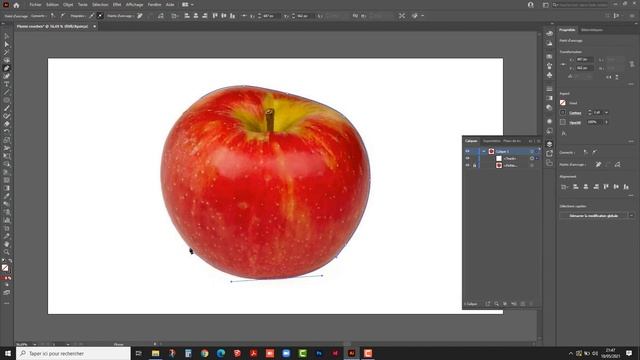This screenshot has width=640, height=360.
Task: Open the Gradient panel icon in the dock
Action: [x=549, y=98]
